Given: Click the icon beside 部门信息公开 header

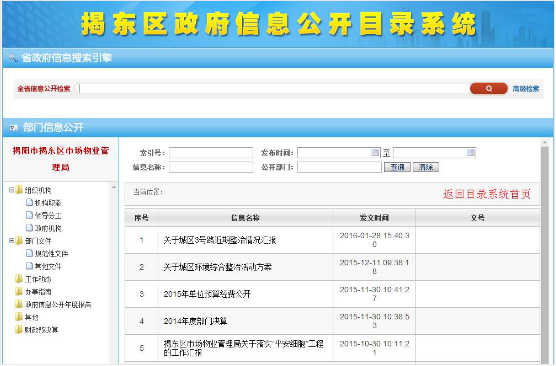Looking at the screenshot, I should [x=13, y=128].
